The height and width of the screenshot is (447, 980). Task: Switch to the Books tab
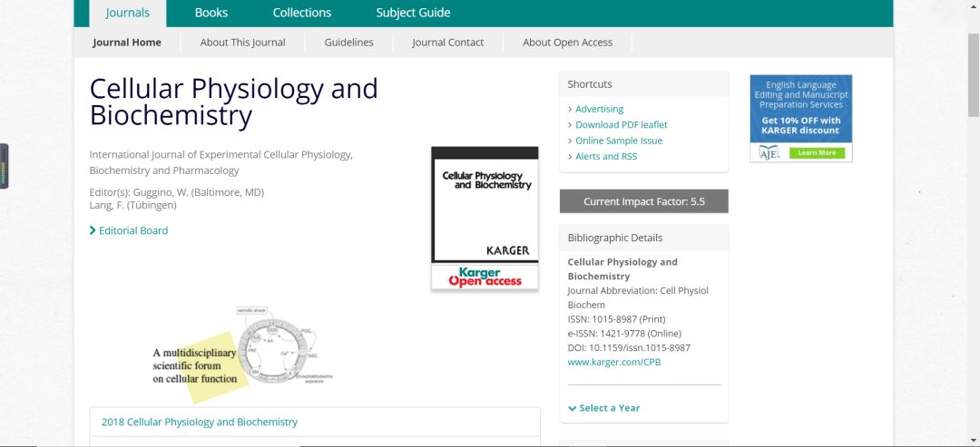(x=211, y=13)
